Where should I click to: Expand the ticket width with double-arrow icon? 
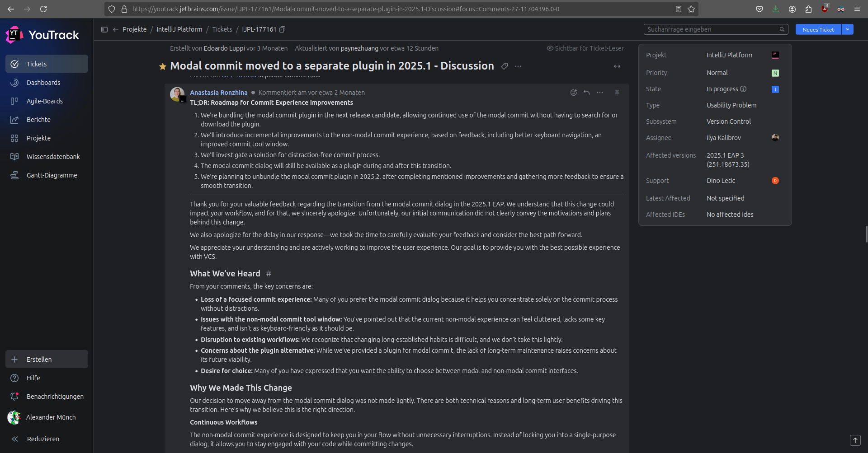(617, 66)
